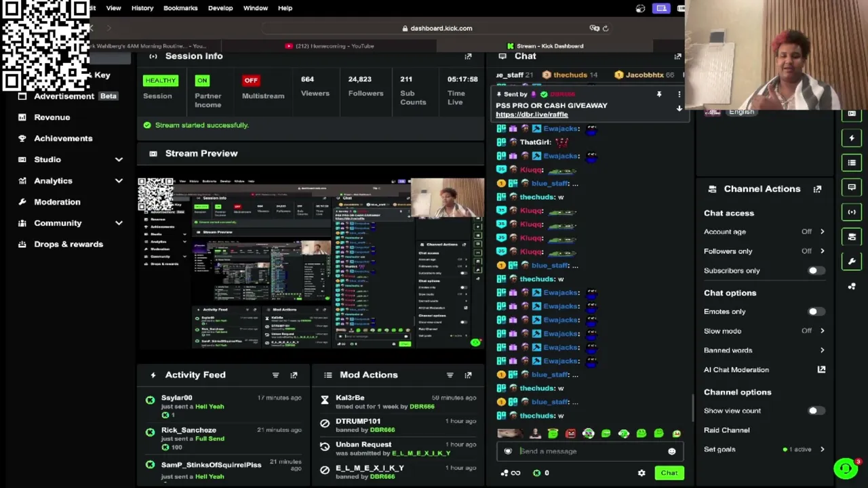Insert the red angry emote
868x488 pixels.
570,434
